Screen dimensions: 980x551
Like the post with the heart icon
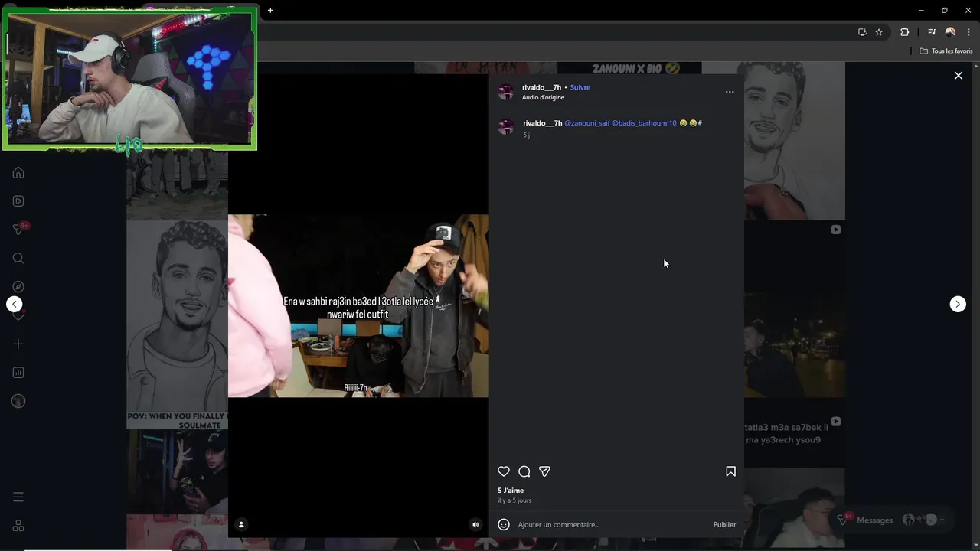[504, 471]
